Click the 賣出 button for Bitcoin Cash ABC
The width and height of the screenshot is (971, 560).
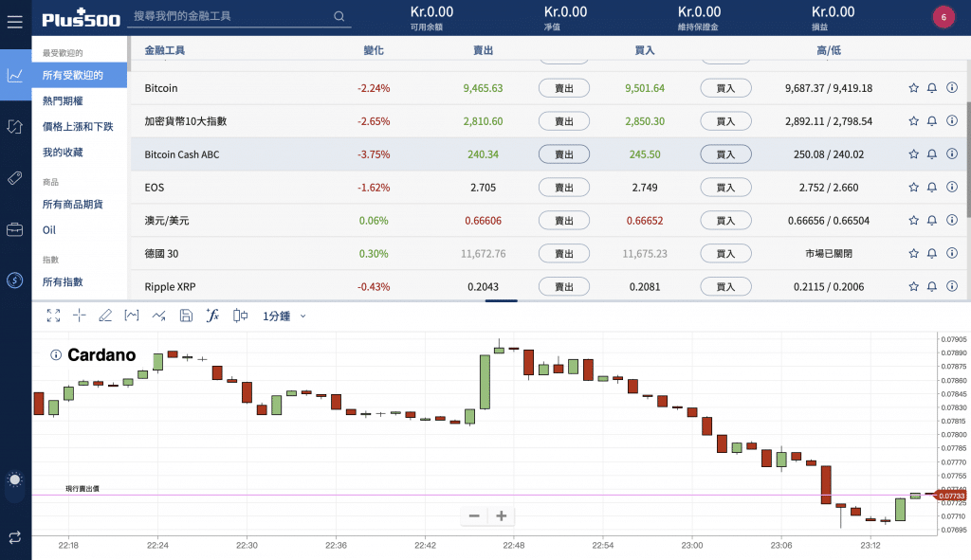pyautogui.click(x=564, y=154)
